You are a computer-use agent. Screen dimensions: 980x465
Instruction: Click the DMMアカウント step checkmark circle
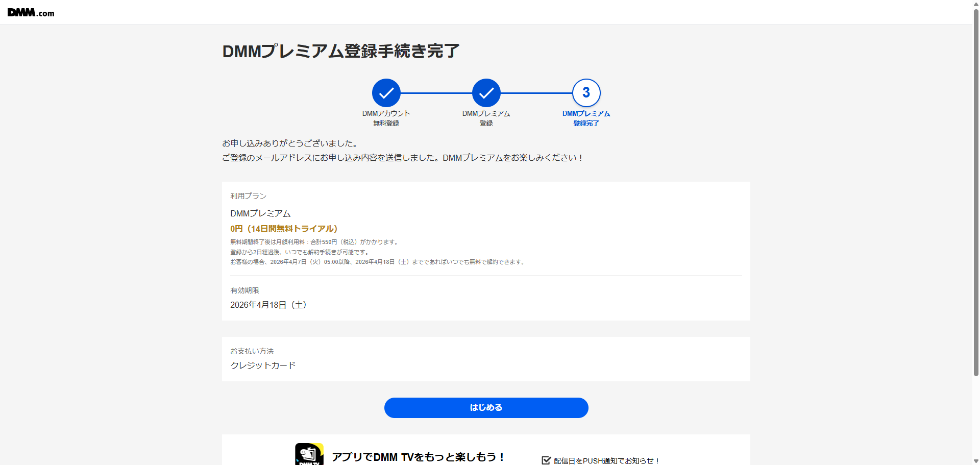[x=386, y=93]
